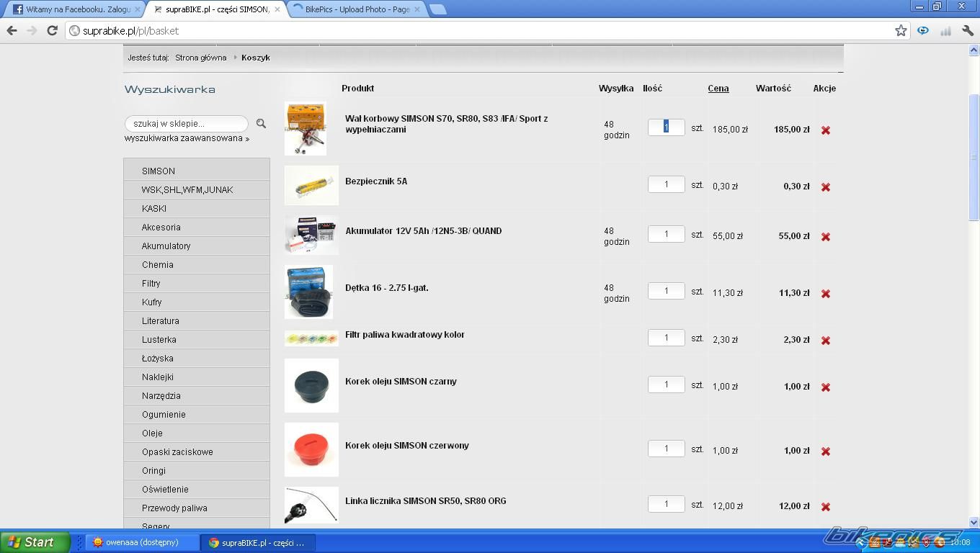Viewport: 980px width, 553px height.
Task: Open WSK,SHL,WFM,JUNAK category
Action: [x=197, y=190]
